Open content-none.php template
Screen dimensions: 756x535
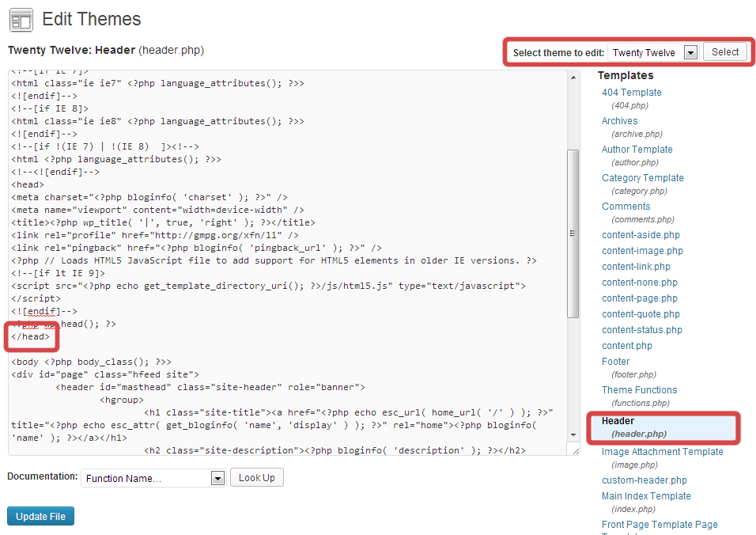point(639,283)
